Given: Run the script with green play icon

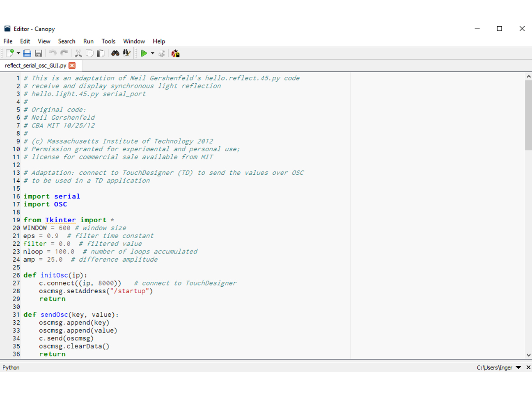Looking at the screenshot, I should (144, 53).
